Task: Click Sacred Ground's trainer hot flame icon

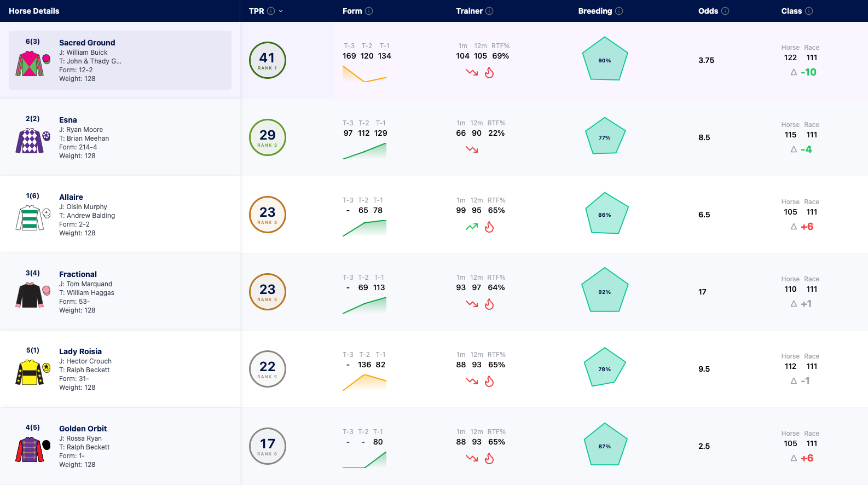Action: (x=489, y=72)
